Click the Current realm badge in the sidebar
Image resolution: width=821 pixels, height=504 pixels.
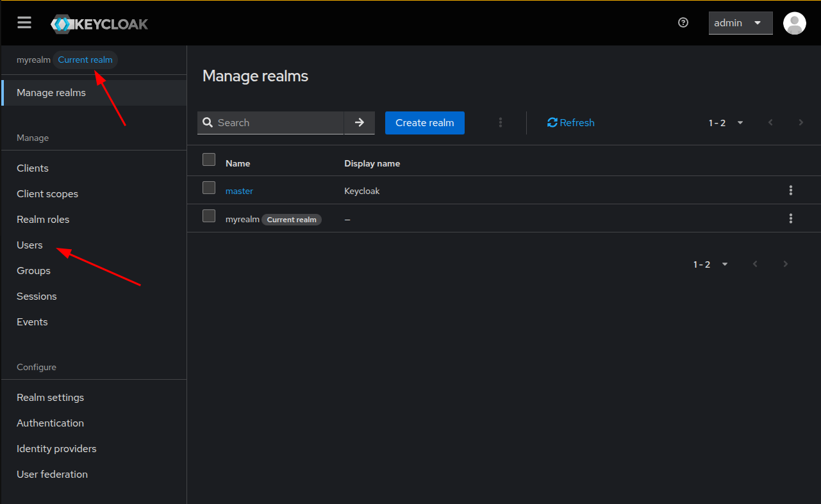85,60
